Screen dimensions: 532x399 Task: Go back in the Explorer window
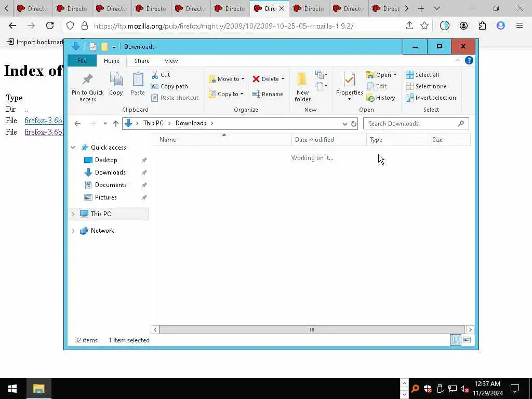point(77,124)
